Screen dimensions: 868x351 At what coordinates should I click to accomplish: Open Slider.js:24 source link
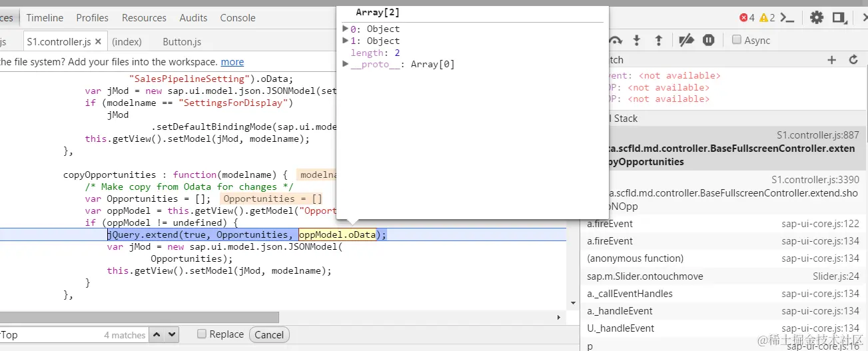(x=836, y=276)
